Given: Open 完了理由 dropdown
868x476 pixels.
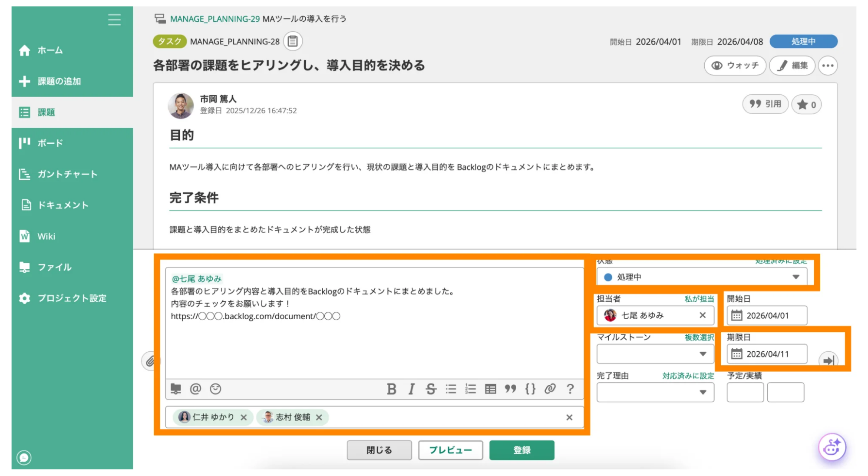Looking at the screenshot, I should pos(655,392).
